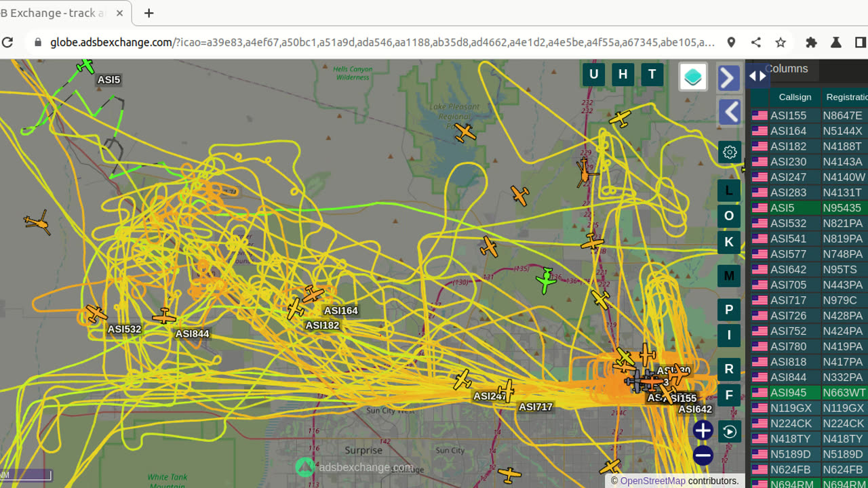Open the OpenStreetMap attribution link
The width and height of the screenshot is (868, 488).
click(x=652, y=481)
